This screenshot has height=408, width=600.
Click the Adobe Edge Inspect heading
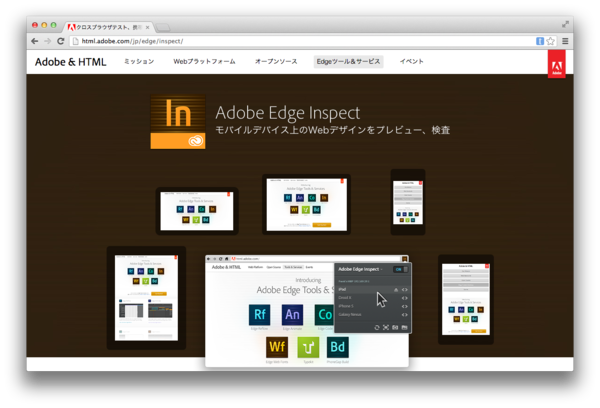click(x=287, y=113)
